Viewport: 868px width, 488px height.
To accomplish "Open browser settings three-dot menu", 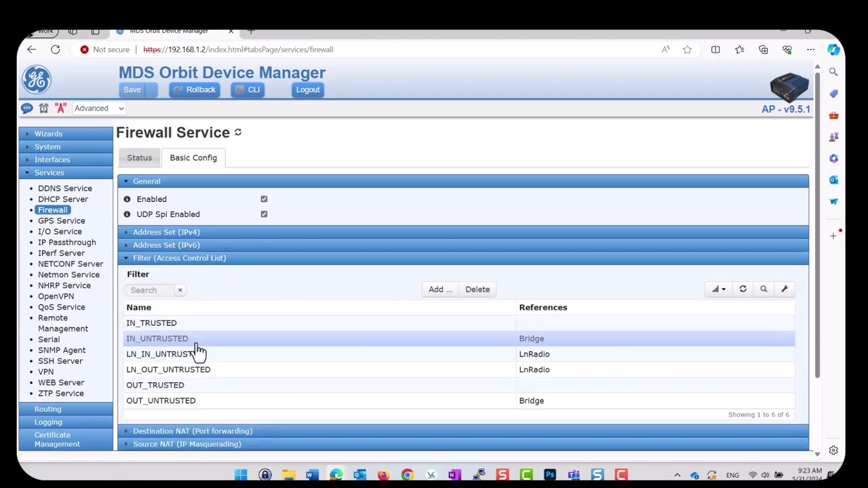I will pos(810,49).
